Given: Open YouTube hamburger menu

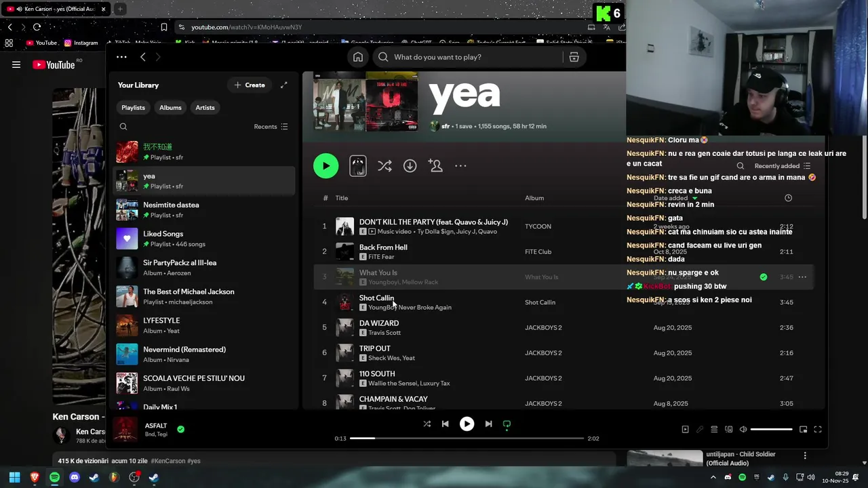Looking at the screenshot, I should [x=16, y=65].
